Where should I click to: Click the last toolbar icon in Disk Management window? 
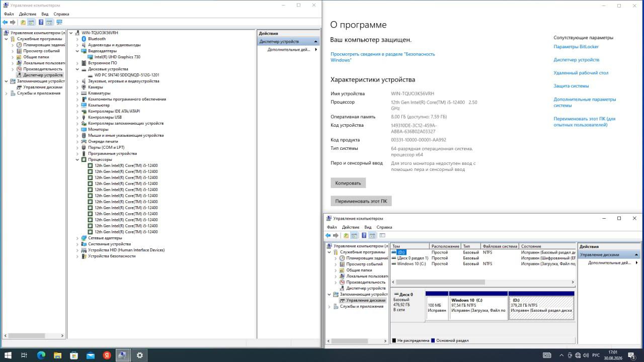(382, 235)
